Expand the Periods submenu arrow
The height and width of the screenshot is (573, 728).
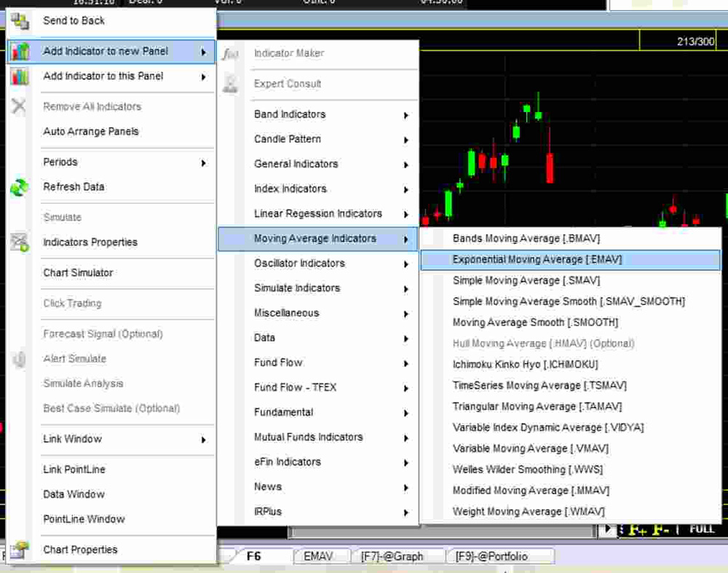point(204,163)
